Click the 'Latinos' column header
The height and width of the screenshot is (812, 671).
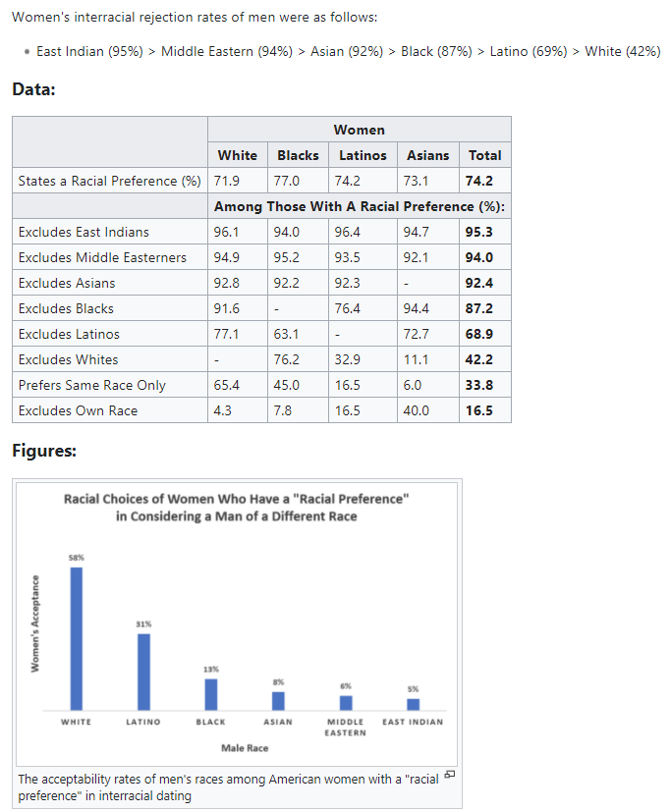coord(363,155)
